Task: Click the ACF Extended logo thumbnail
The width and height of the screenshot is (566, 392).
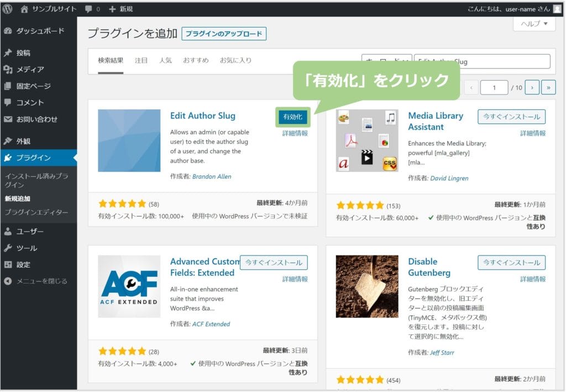Action: [x=129, y=286]
